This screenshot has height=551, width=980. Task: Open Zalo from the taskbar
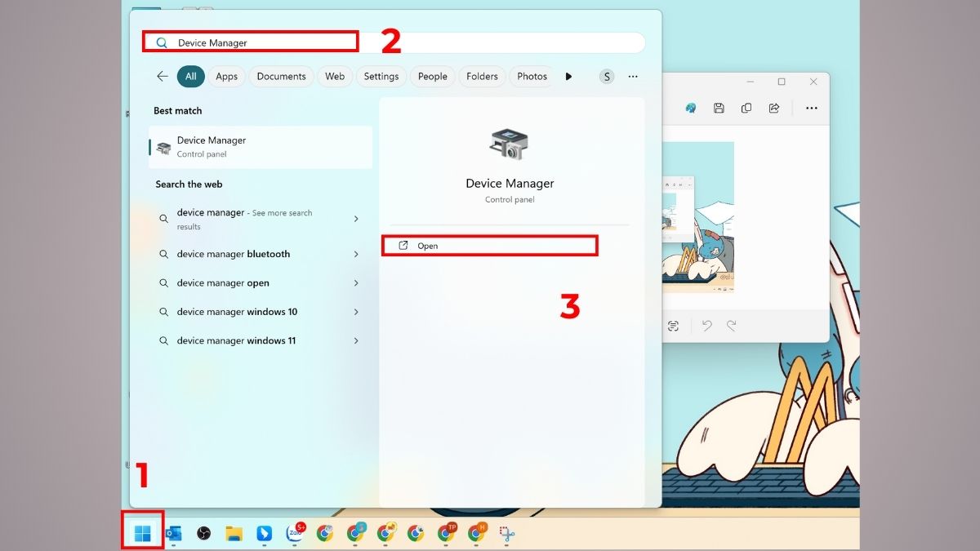pos(295,533)
